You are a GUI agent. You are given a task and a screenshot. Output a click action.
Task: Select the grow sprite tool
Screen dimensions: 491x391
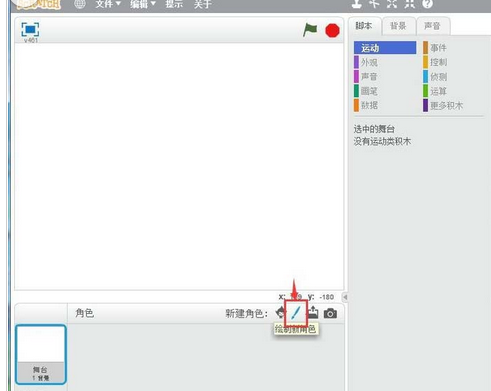point(392,4)
